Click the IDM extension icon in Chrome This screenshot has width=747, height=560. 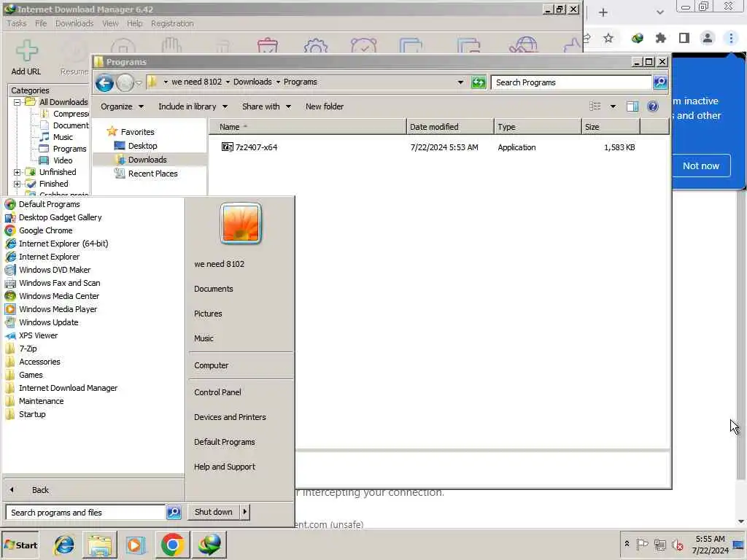[637, 38]
